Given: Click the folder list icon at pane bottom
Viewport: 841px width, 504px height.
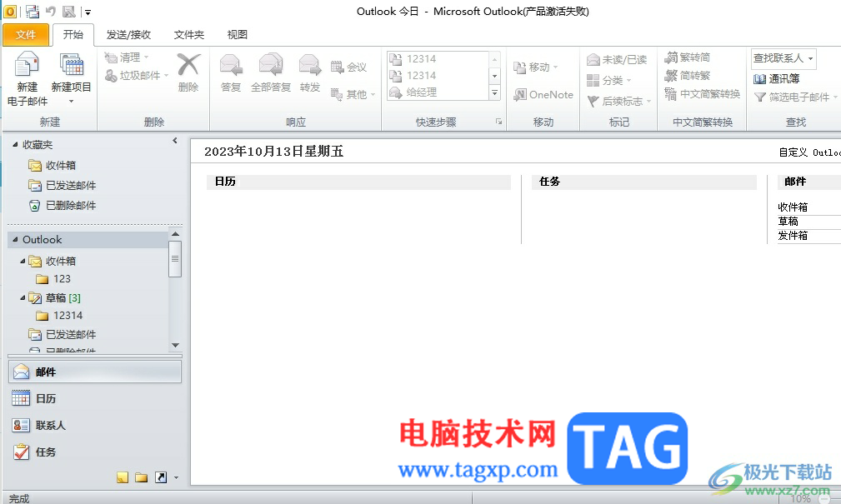Looking at the screenshot, I should (141, 477).
